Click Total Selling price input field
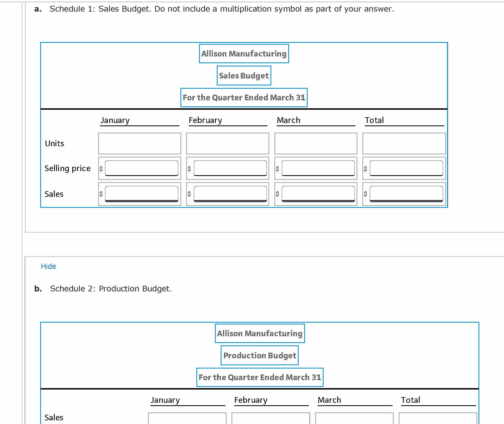 pos(406,168)
